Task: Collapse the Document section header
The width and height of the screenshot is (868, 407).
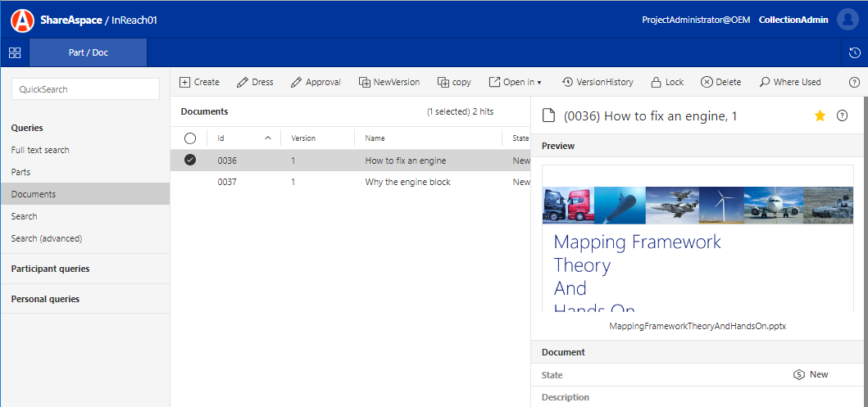Action: pyautogui.click(x=699, y=352)
